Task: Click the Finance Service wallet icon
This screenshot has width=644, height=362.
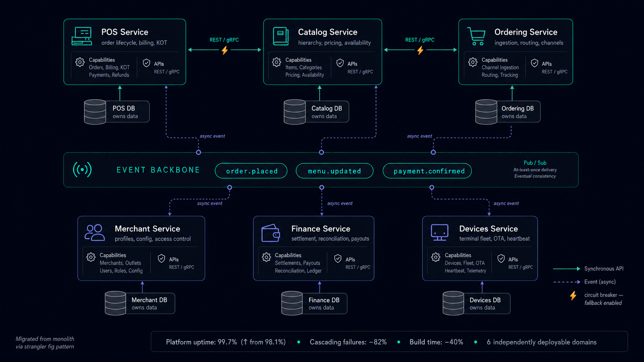Action: tap(270, 233)
